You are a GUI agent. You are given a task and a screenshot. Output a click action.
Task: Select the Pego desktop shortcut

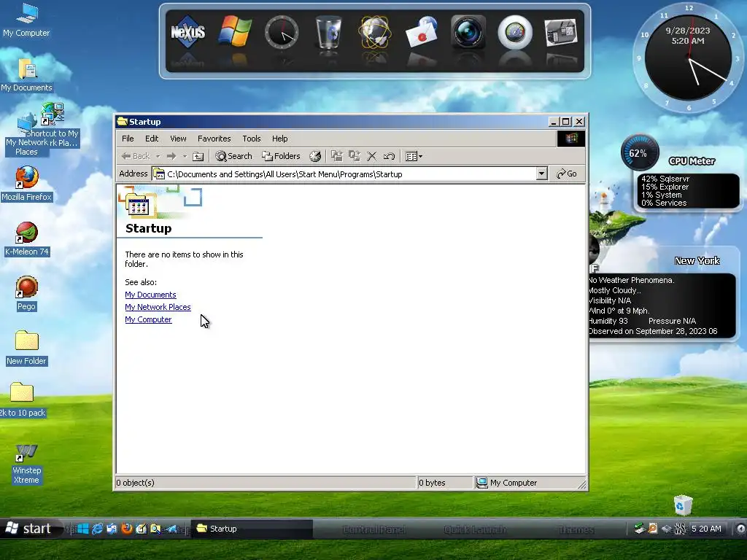[26, 294]
